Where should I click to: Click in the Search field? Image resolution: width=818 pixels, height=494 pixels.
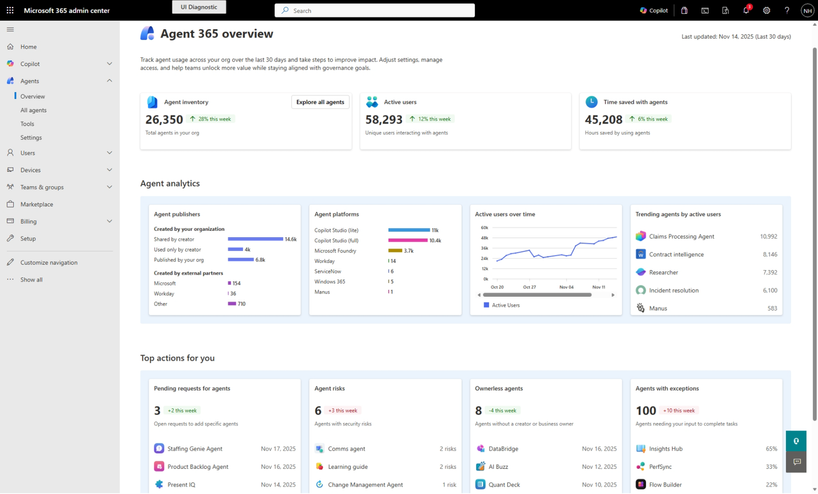[x=375, y=10]
